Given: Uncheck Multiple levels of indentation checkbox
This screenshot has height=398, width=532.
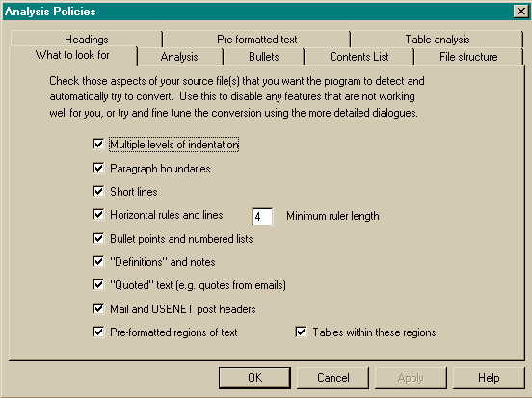Looking at the screenshot, I should click(x=98, y=144).
